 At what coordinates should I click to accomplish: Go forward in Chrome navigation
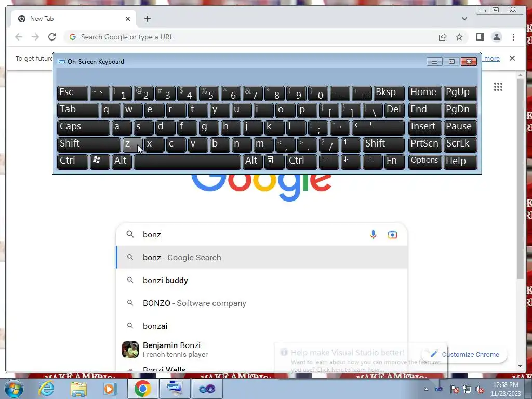(x=35, y=37)
